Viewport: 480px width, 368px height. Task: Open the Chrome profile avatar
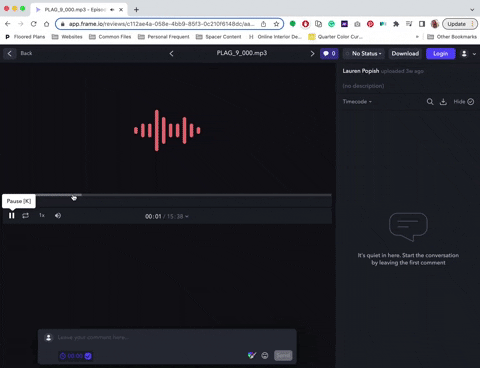click(435, 24)
